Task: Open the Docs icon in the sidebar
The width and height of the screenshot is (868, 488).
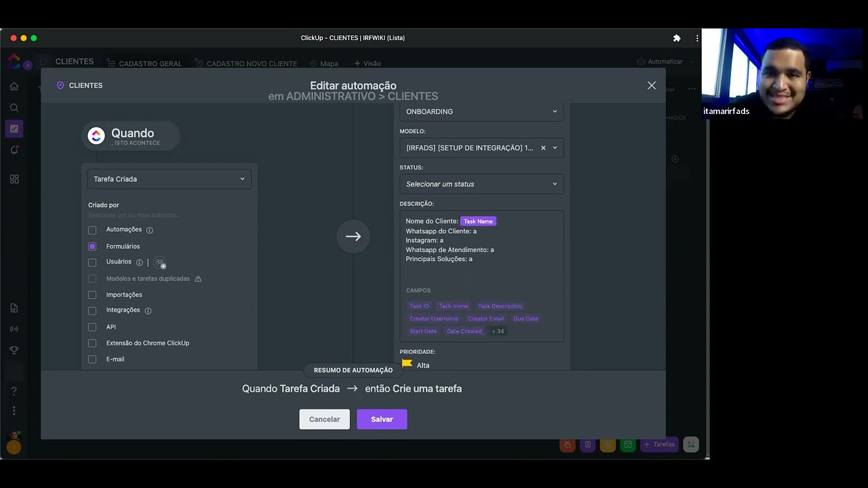Action: point(14,308)
